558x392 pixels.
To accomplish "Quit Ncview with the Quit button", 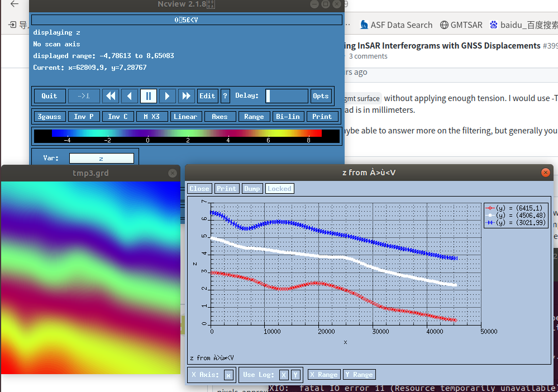I will click(49, 96).
